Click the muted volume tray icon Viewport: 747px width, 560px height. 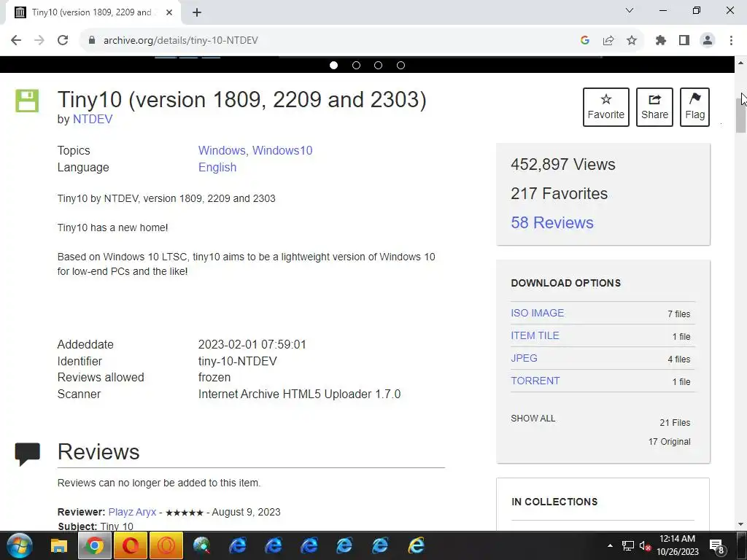pos(645,545)
